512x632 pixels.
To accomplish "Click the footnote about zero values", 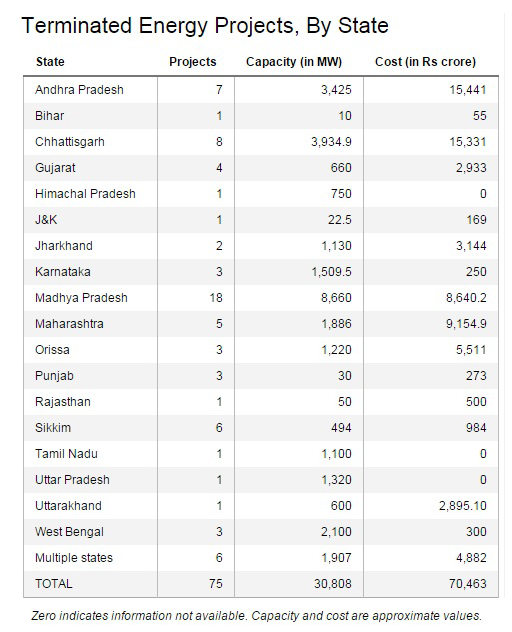I will [x=257, y=616].
